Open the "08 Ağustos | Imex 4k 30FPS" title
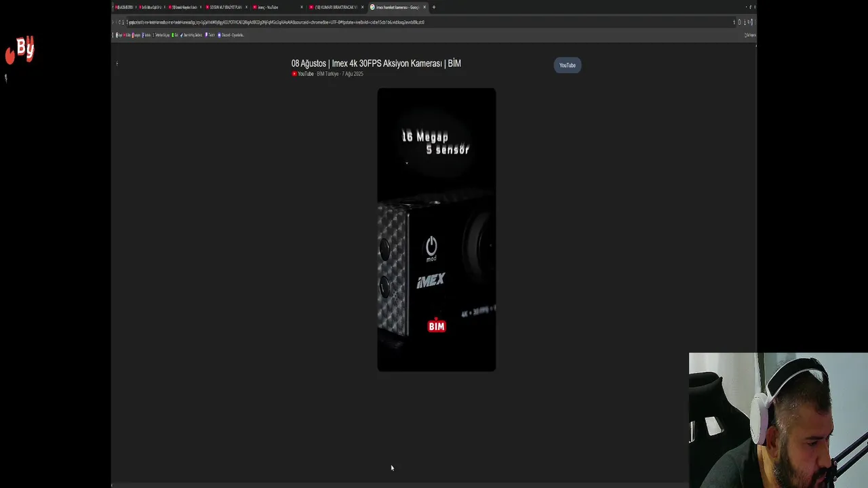868x488 pixels. coord(376,64)
